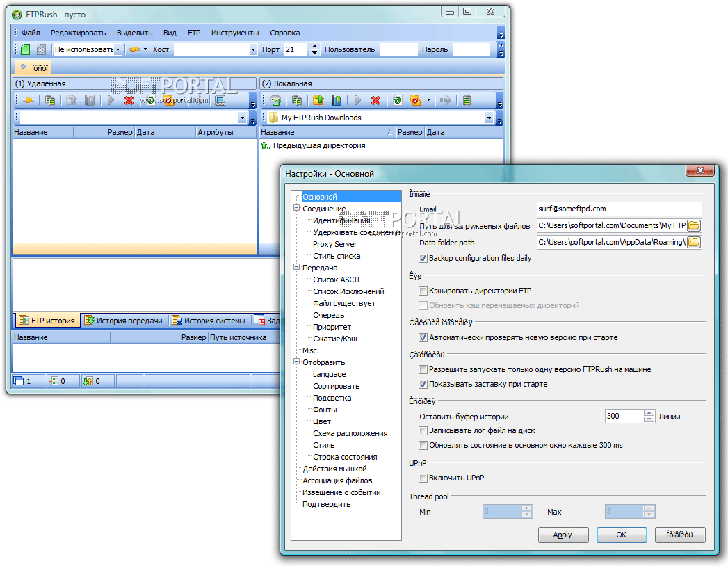728x566 pixels.
Task: Switch to the FTP история tab
Action: point(47,321)
